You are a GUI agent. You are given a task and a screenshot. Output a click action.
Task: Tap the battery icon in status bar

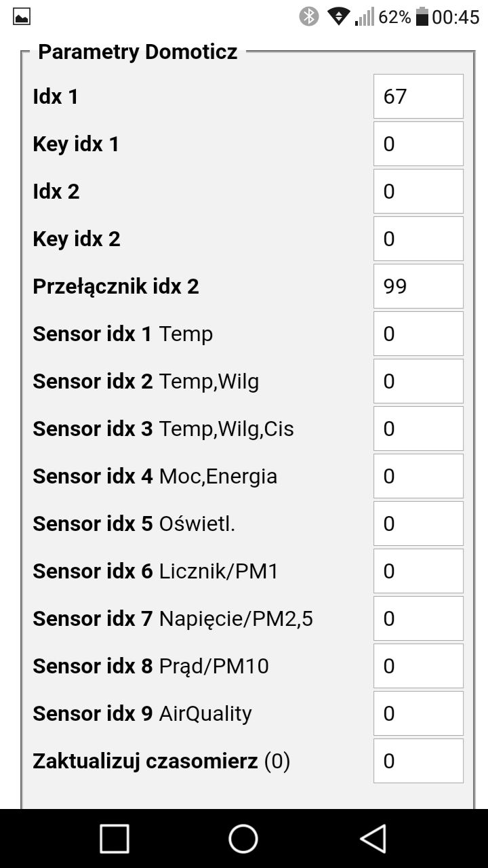point(422,16)
